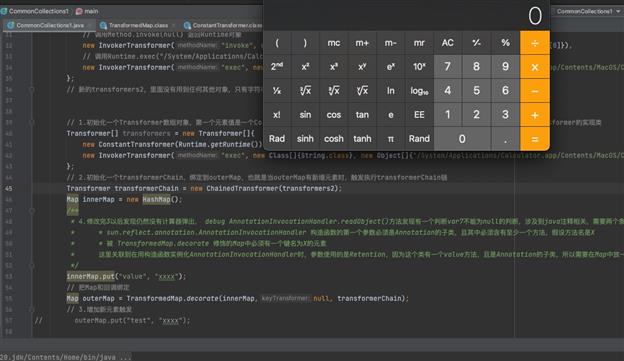The width and height of the screenshot is (624, 361).
Task: Click the Rand random number key
Action: 419,139
